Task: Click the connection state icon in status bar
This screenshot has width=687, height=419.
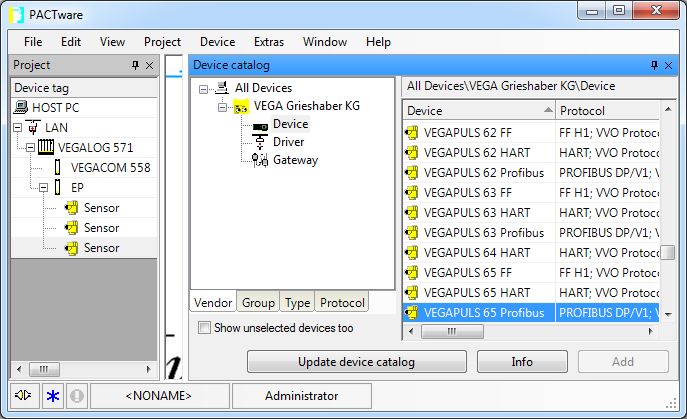Action: [x=23, y=396]
